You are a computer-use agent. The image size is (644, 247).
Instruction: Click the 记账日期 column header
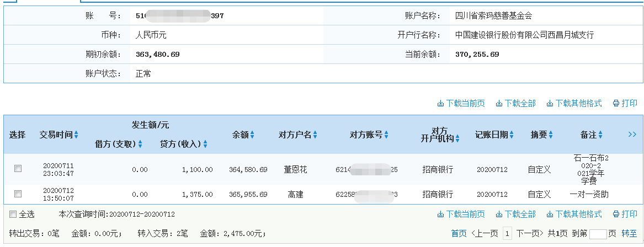pos(491,135)
